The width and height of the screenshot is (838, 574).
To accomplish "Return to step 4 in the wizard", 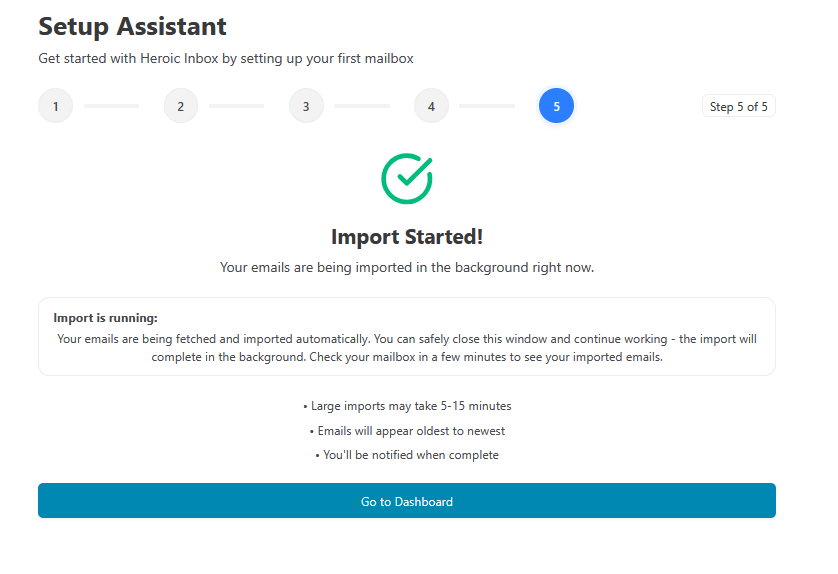I will pyautogui.click(x=431, y=106).
